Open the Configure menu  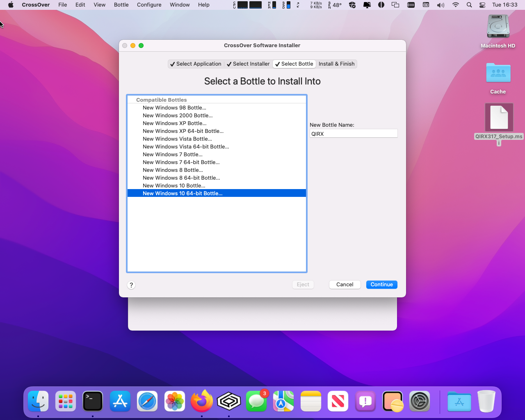click(149, 5)
